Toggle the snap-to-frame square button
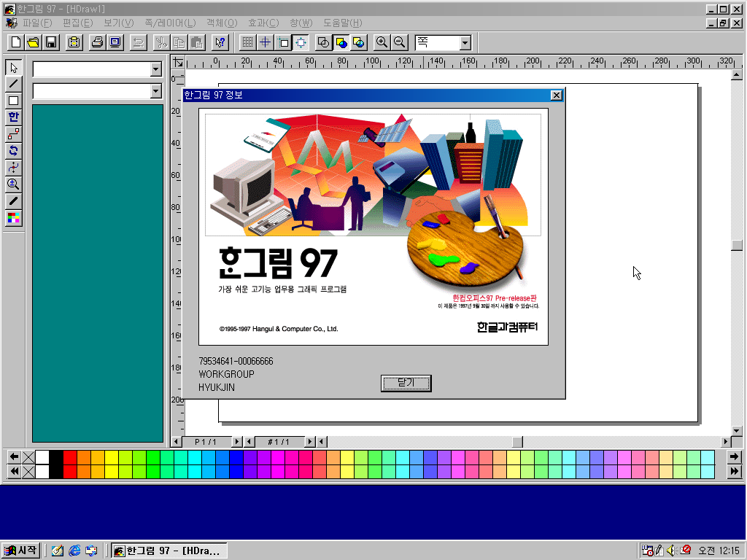 pos(283,42)
